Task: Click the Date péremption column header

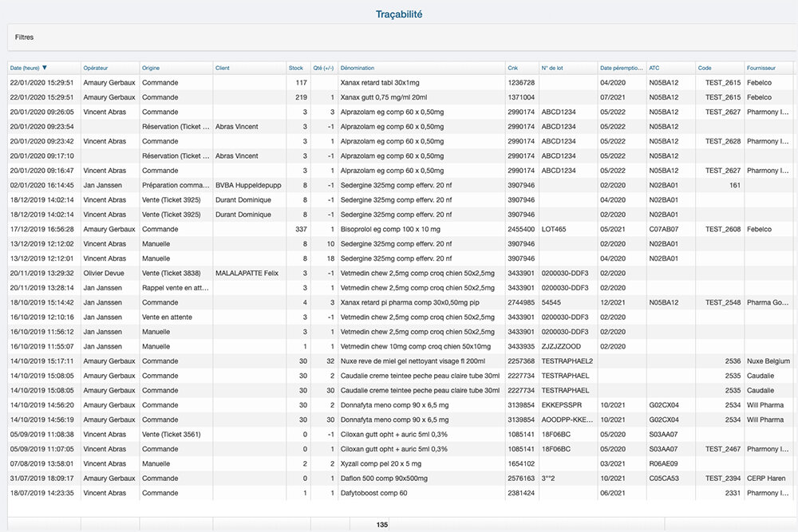Action: point(621,68)
